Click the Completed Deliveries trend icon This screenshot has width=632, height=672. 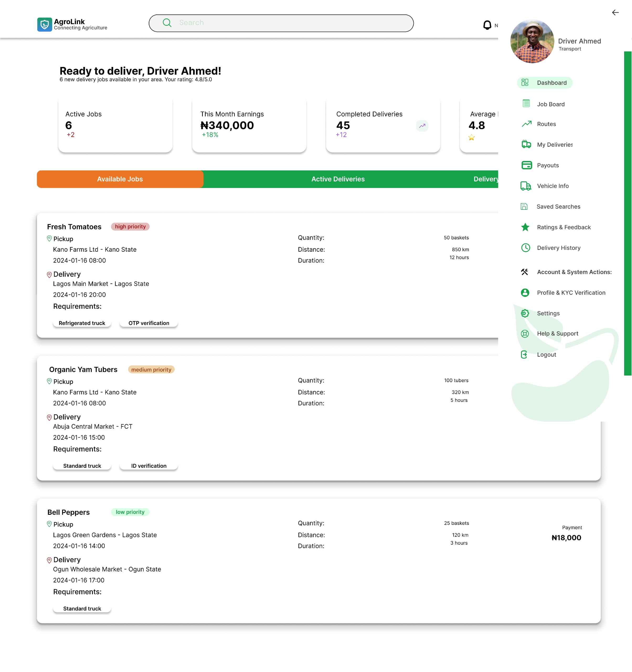pyautogui.click(x=422, y=126)
